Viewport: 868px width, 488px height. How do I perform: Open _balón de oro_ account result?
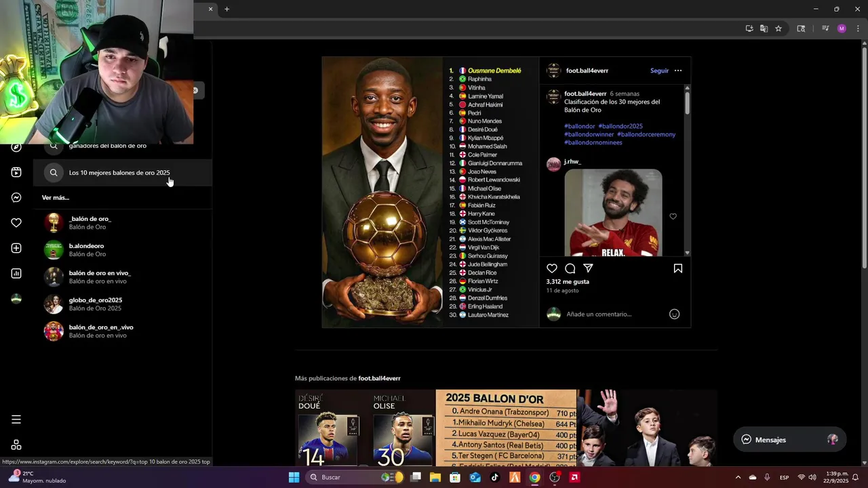click(123, 223)
